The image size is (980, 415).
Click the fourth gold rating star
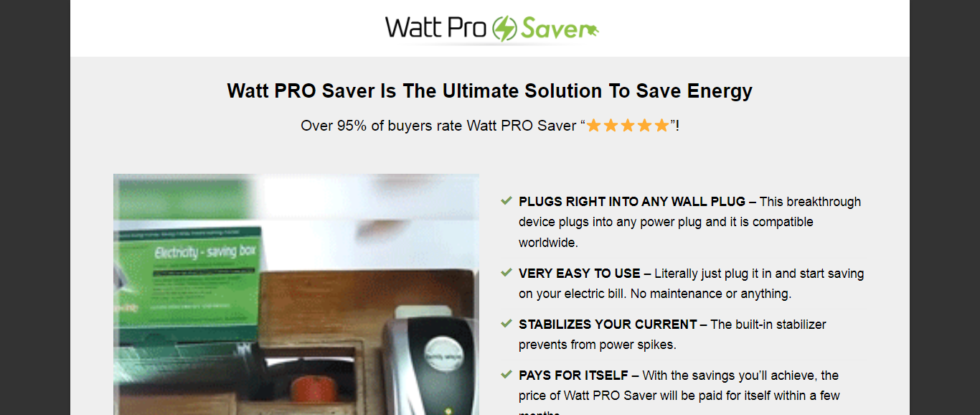pyautogui.click(x=644, y=126)
